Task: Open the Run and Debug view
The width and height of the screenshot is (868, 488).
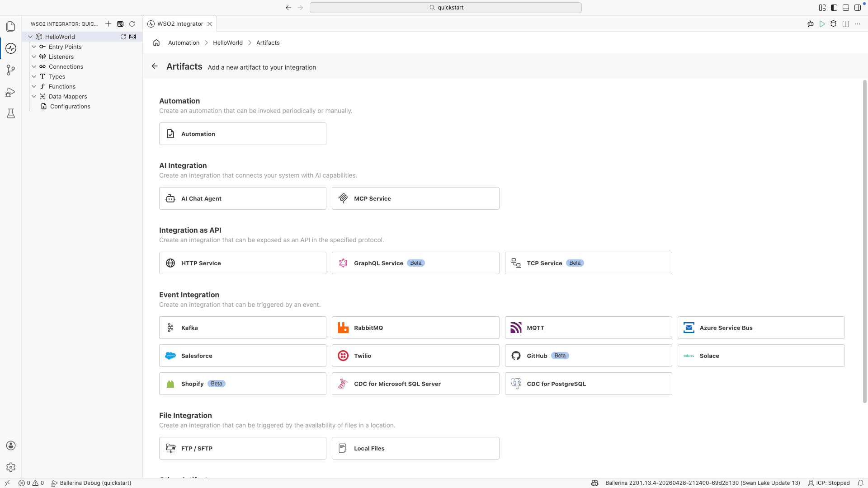Action: tap(11, 92)
